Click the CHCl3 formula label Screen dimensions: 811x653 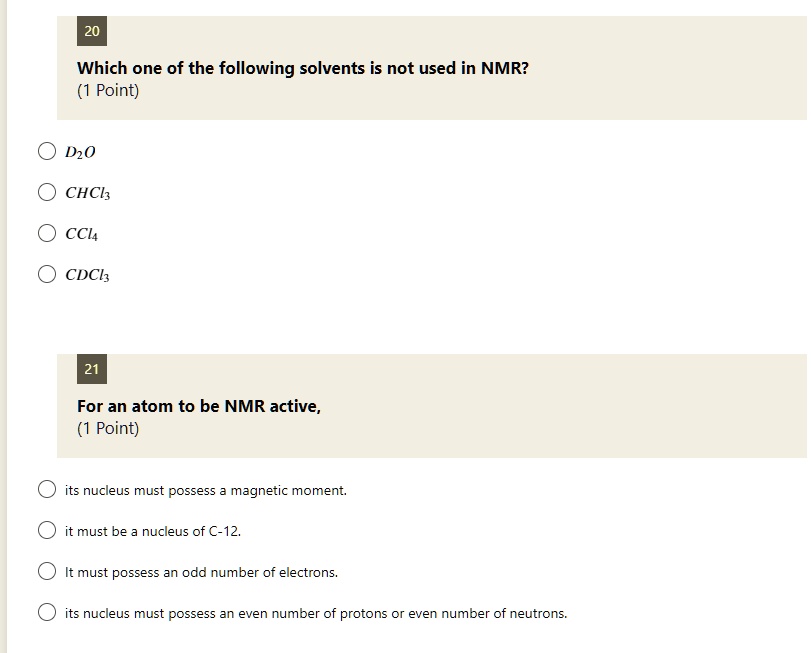pos(87,193)
